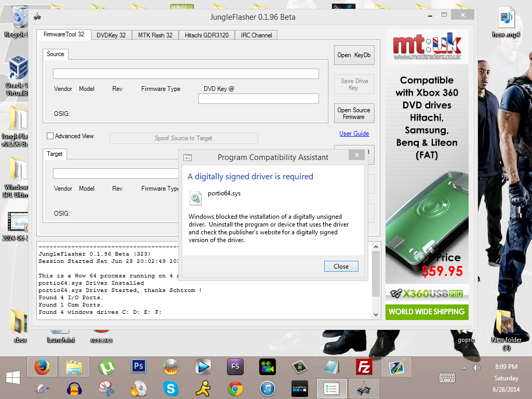Open the New folder (3) desktop icon
This screenshot has height=399, width=532.
tap(506, 330)
